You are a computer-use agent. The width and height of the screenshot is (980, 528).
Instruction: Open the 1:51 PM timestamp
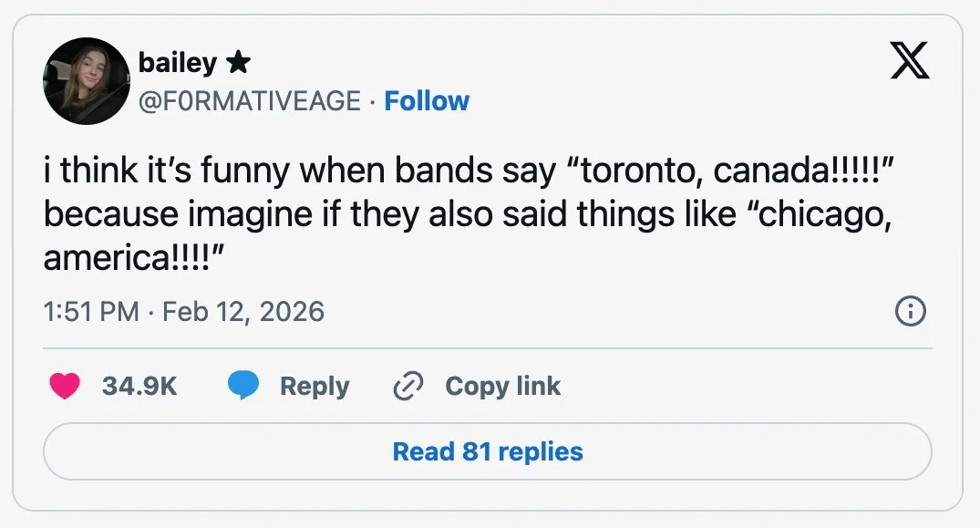91,311
